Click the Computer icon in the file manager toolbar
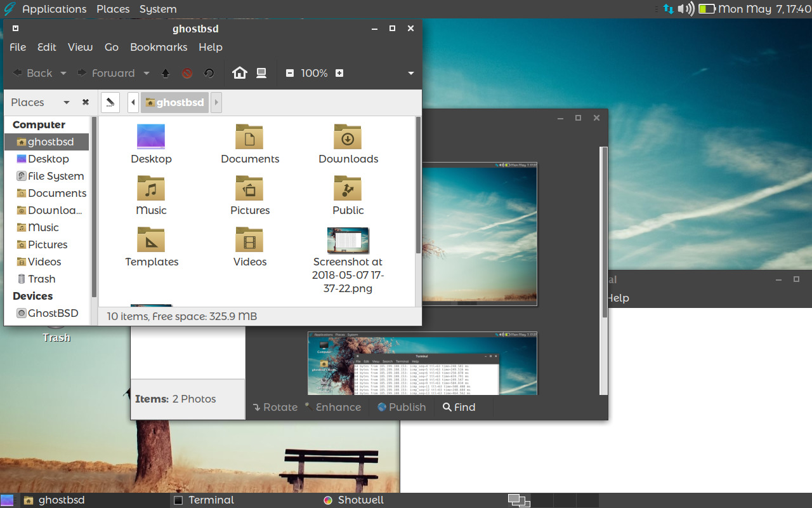This screenshot has height=508, width=812. (261, 73)
